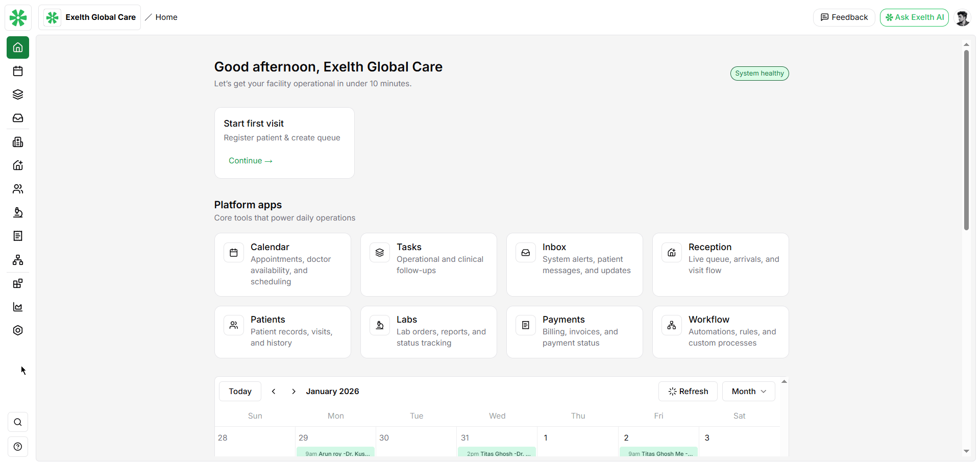
Task: Open the Exelth Global Care workspace switcher
Action: 90,17
